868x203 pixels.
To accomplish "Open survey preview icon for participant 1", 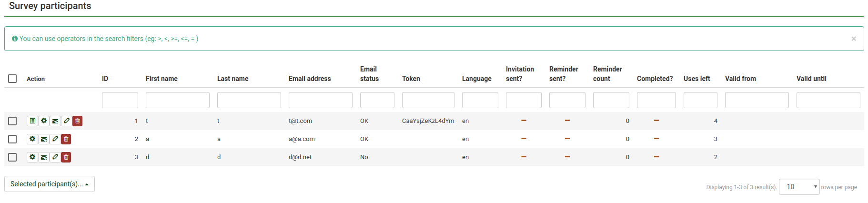I will [x=32, y=121].
